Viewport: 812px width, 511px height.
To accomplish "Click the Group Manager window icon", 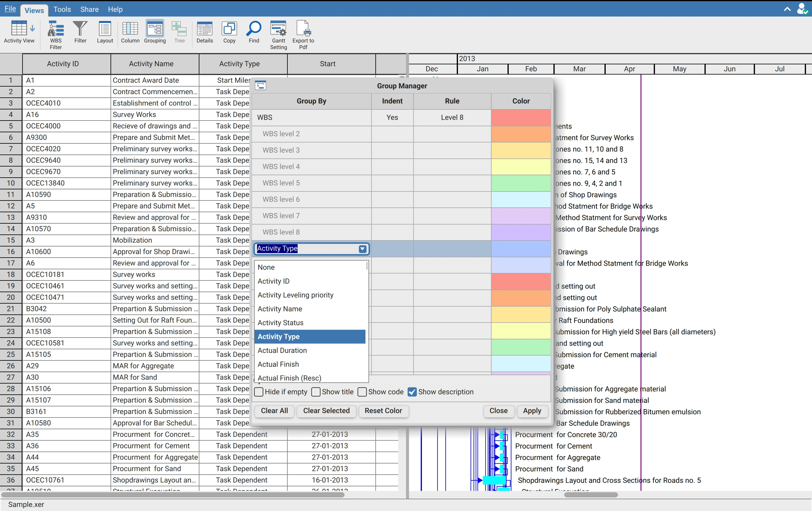I will point(260,85).
